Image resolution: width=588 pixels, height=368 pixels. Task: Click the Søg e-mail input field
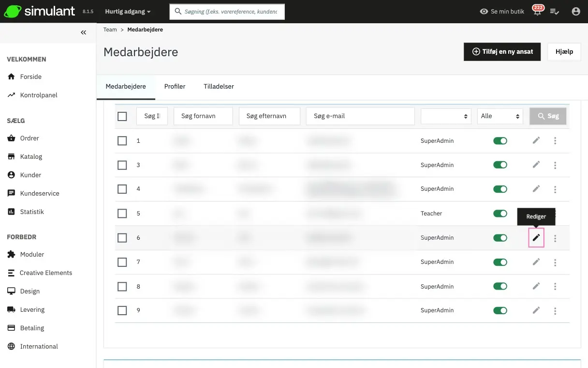pos(360,116)
